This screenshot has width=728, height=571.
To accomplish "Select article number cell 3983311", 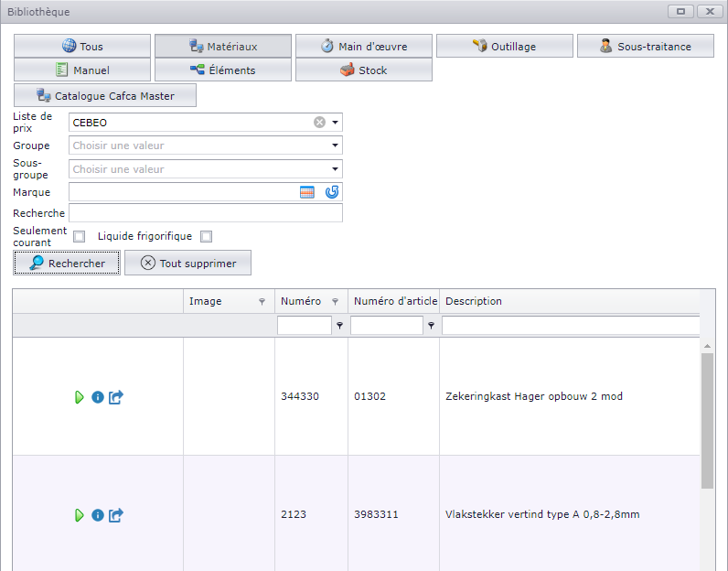I will coord(376,514).
